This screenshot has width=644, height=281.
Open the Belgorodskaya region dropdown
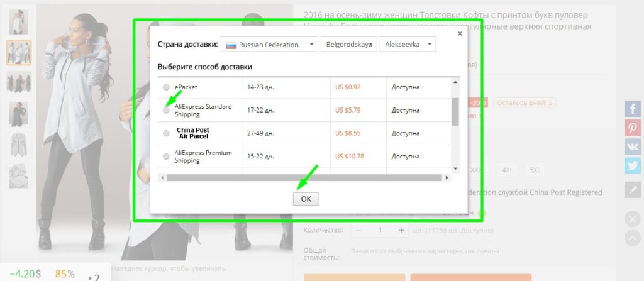coord(349,45)
